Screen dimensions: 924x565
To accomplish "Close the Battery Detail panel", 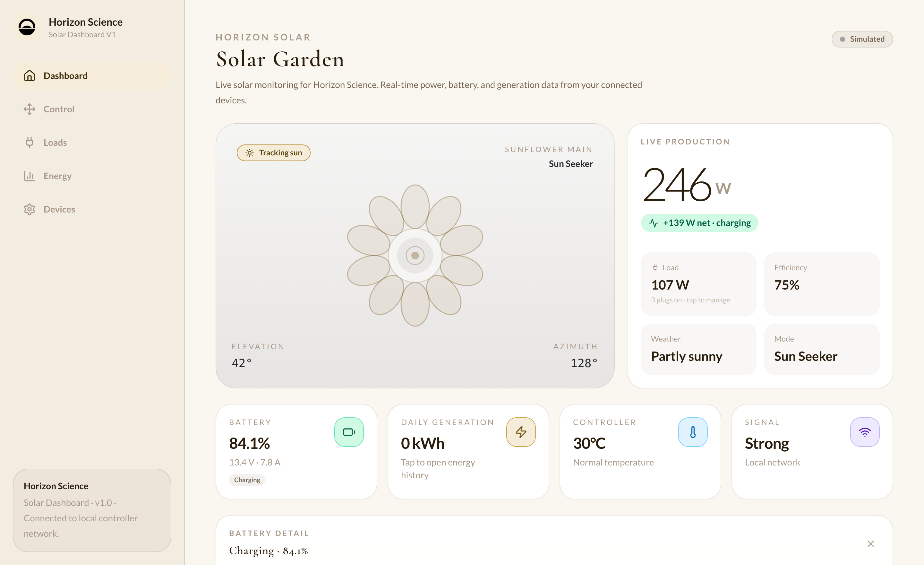I will [x=871, y=544].
